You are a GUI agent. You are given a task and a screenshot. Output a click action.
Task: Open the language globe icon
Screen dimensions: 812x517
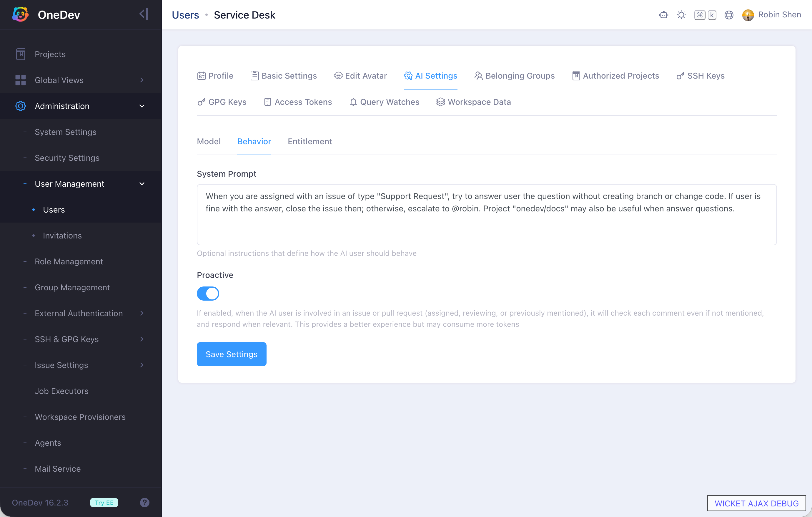coord(729,15)
